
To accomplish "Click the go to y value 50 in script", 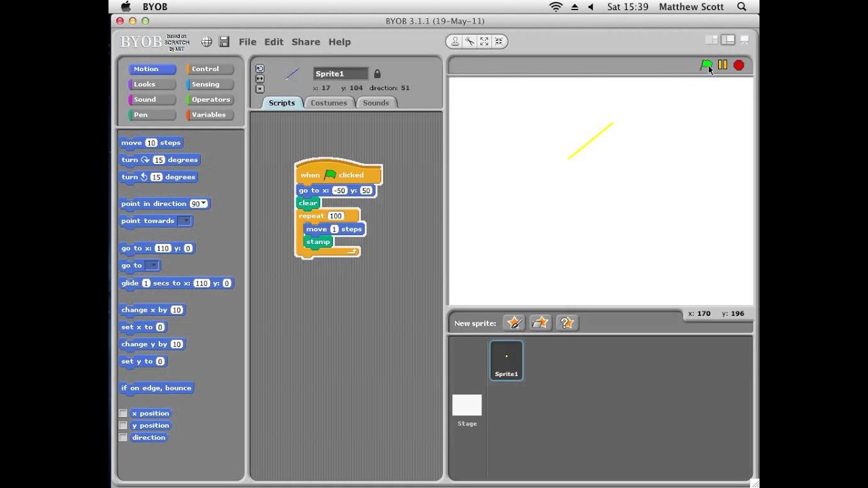I will [366, 190].
